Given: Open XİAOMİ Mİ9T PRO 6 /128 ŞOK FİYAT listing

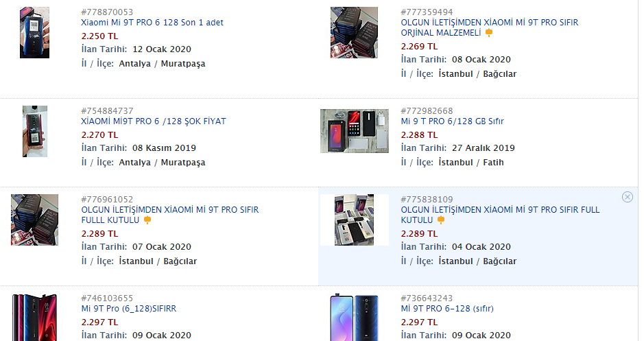Looking at the screenshot, I should click(x=154, y=121).
